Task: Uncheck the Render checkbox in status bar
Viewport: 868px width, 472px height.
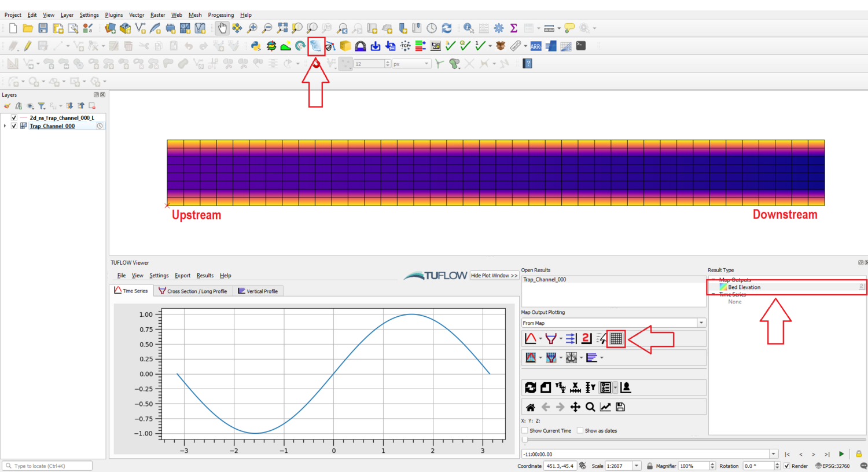Action: 788,466
